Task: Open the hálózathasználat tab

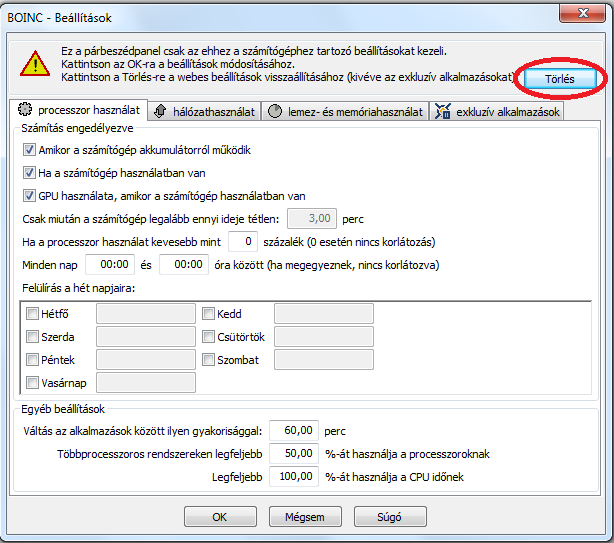Action: [204, 112]
